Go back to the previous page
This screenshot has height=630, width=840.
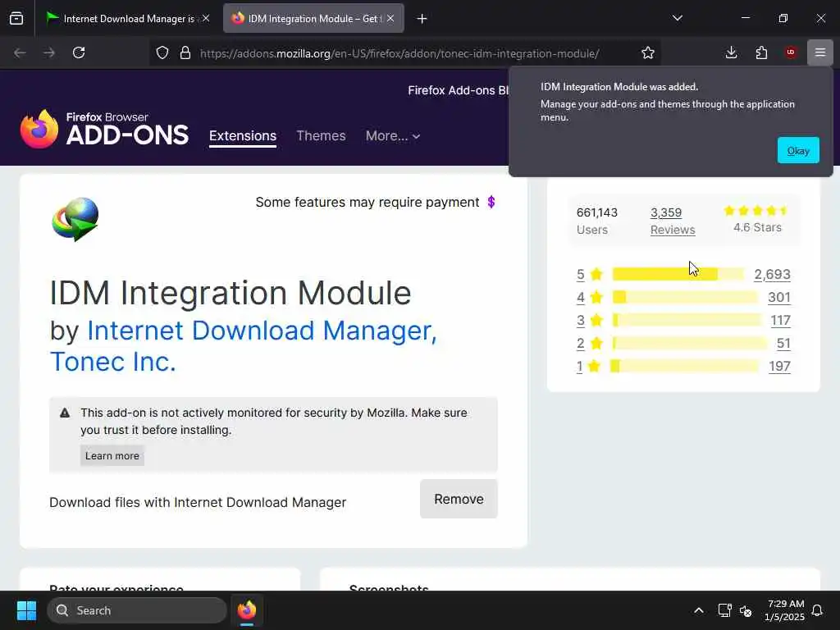point(20,52)
